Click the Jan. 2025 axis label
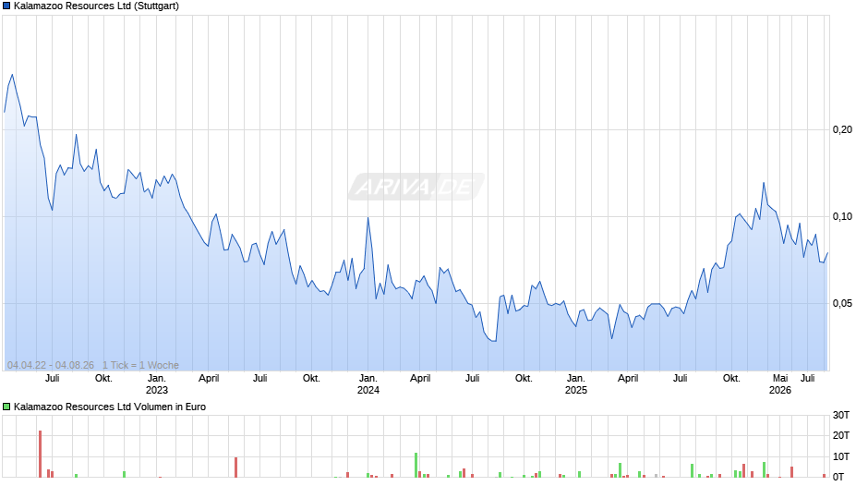This screenshot has height=486, width=868. [x=575, y=384]
